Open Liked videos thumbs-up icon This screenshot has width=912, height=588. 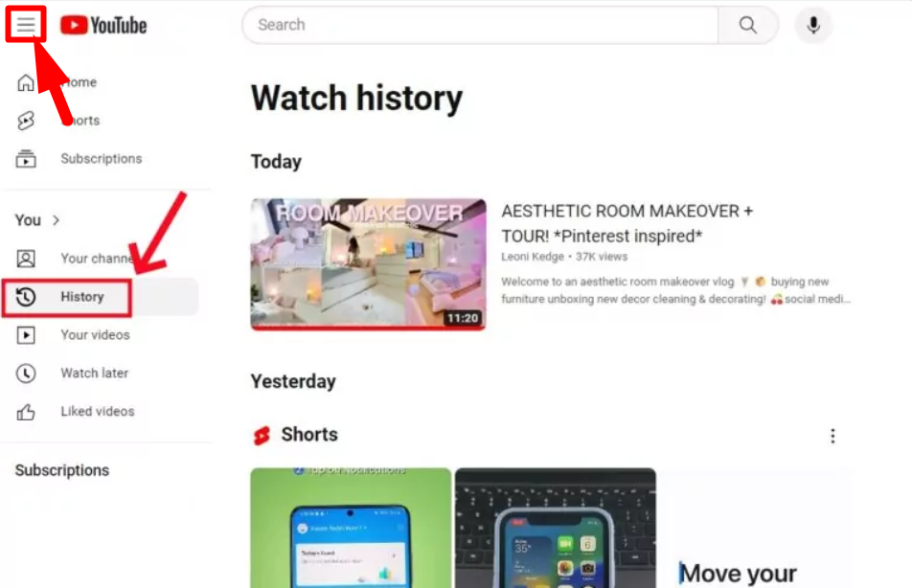(x=26, y=412)
